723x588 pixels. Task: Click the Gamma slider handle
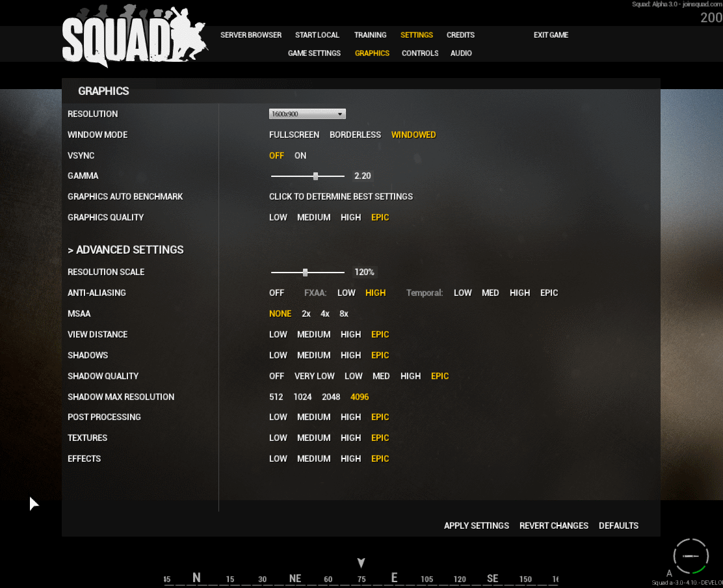tap(315, 176)
